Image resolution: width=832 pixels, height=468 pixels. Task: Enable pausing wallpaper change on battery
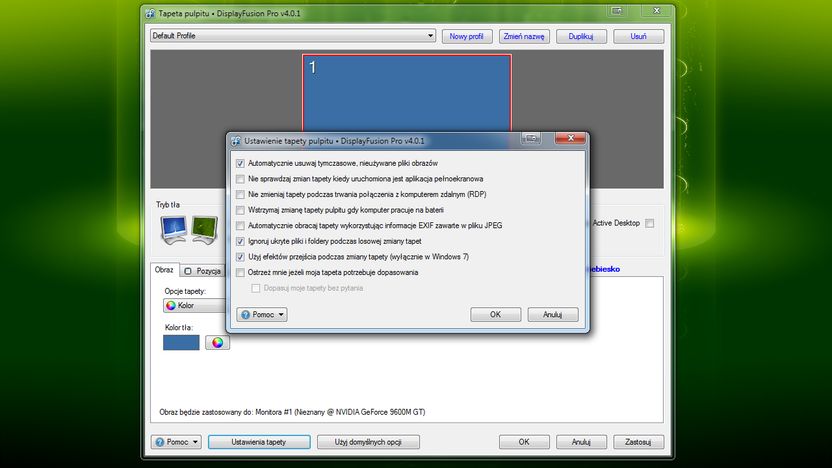[x=240, y=210]
